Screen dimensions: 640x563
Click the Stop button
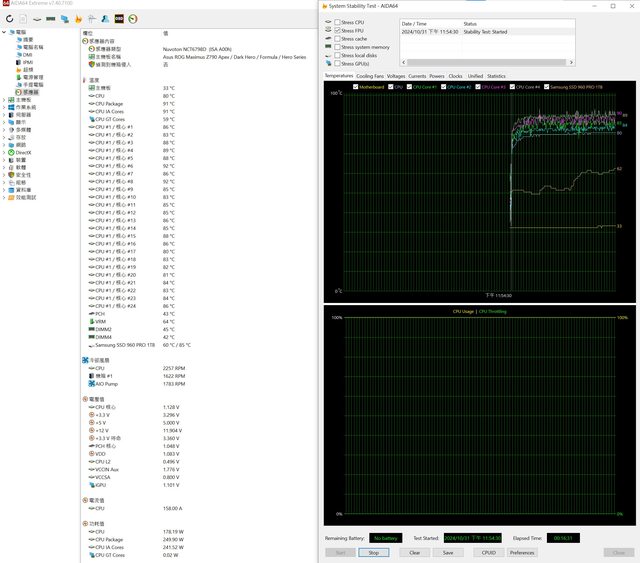click(373, 552)
